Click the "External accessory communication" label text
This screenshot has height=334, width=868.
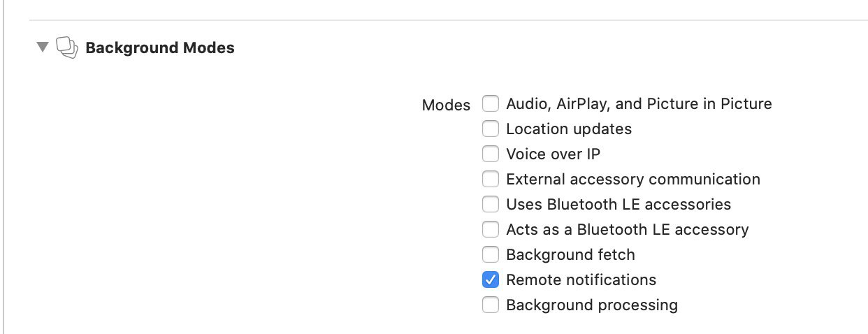click(x=633, y=180)
